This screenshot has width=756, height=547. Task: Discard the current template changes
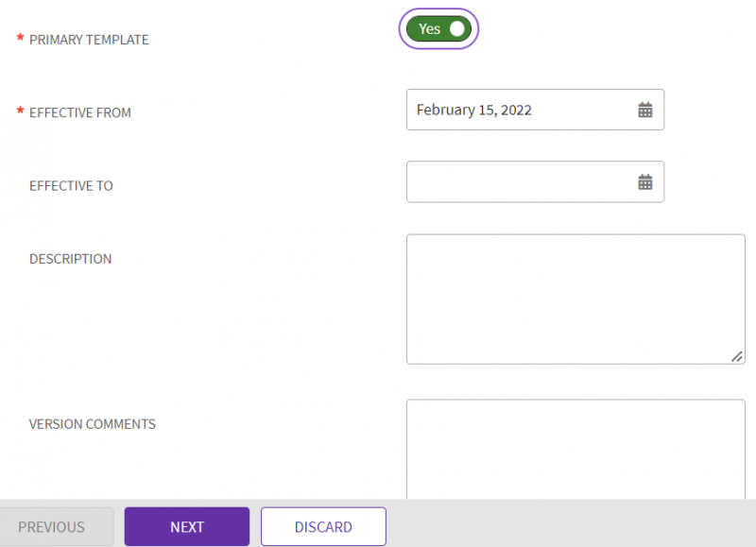[323, 526]
